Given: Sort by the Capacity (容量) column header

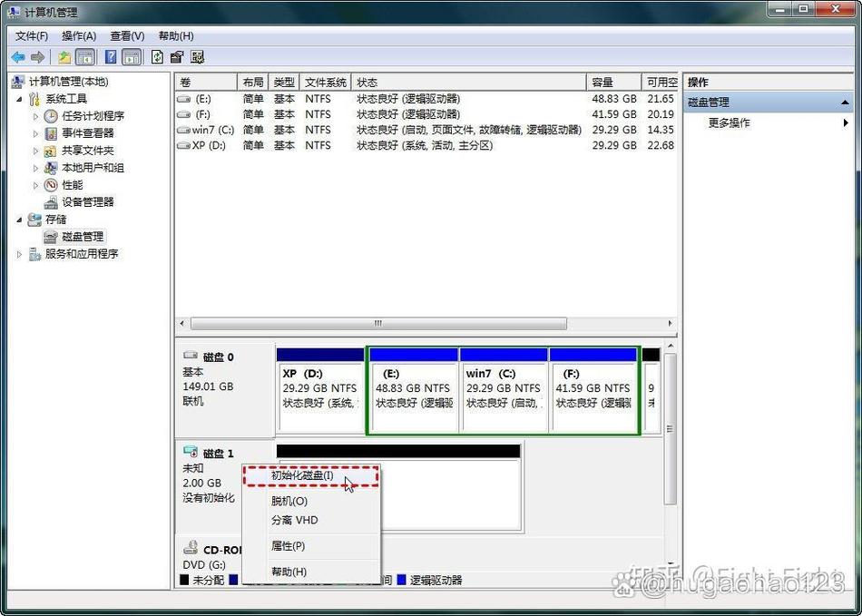Looking at the screenshot, I should [613, 82].
